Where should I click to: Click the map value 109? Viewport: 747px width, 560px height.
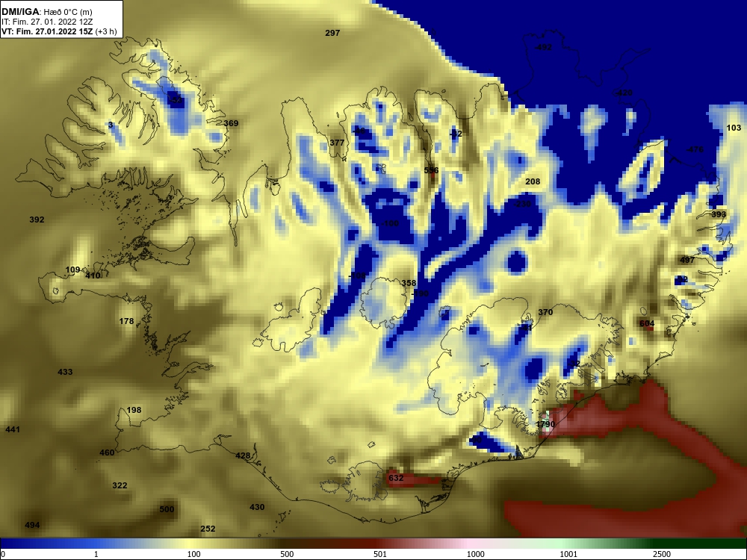point(72,270)
